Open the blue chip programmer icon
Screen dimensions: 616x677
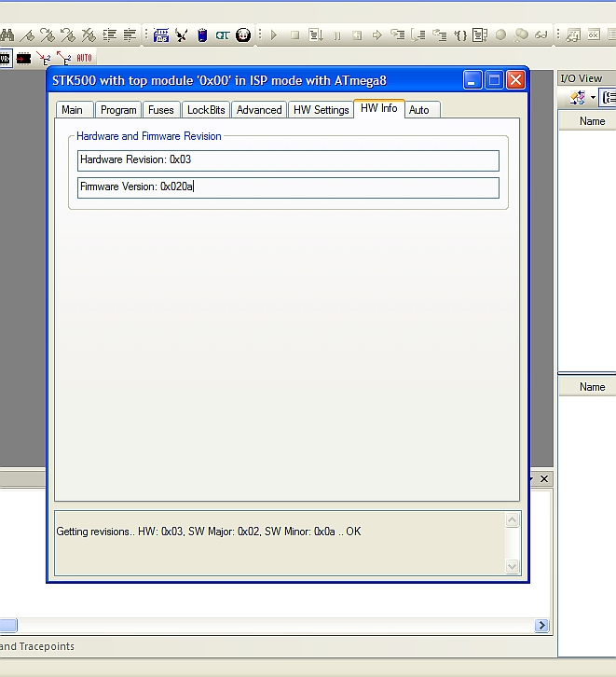point(161,35)
